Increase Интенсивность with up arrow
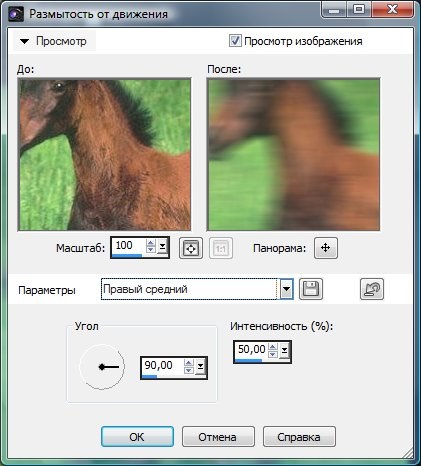421x466 pixels. click(x=273, y=347)
